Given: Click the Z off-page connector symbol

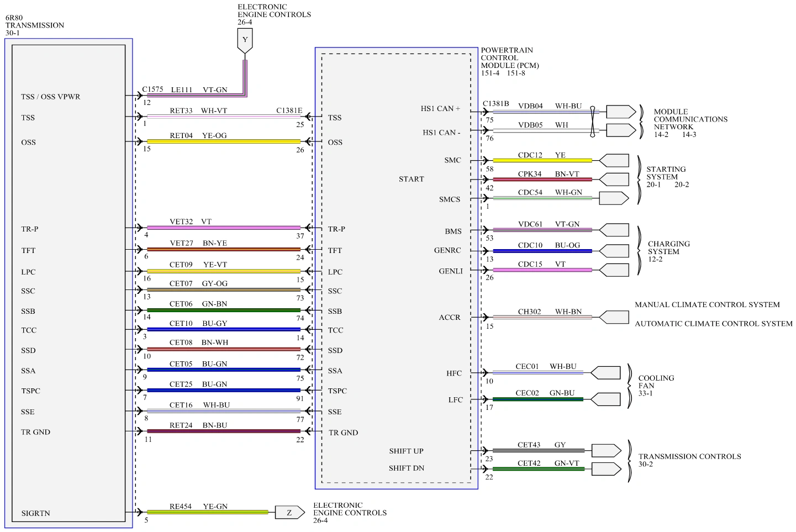Looking at the screenshot, I should click(289, 513).
